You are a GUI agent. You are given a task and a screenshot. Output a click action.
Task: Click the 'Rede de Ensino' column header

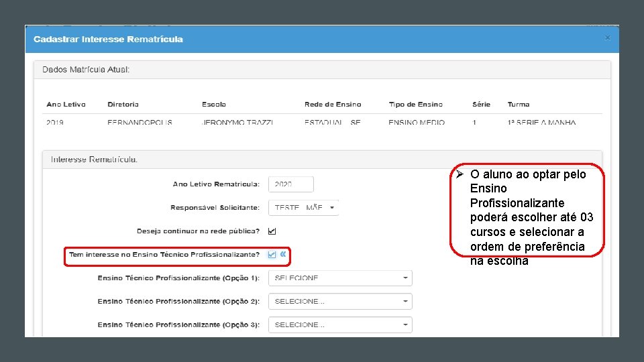(333, 105)
